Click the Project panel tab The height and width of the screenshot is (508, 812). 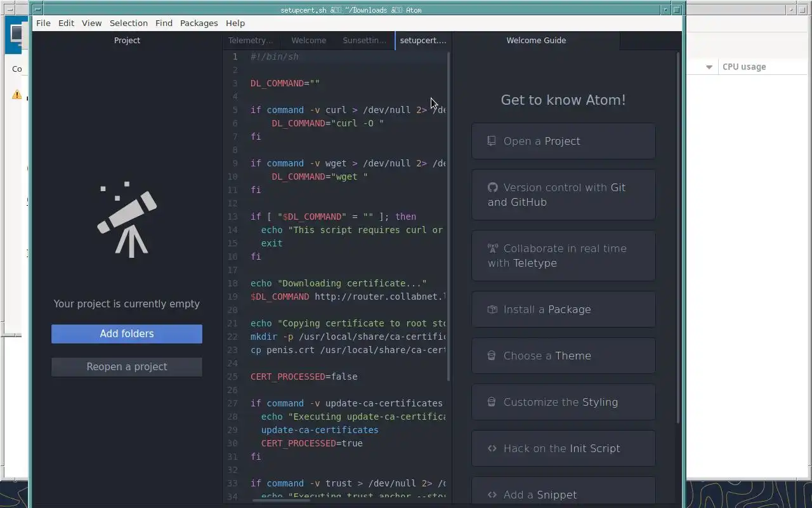click(127, 40)
